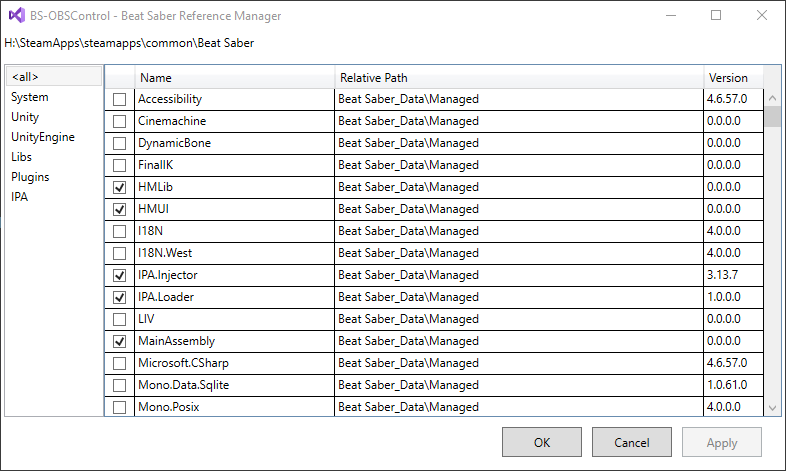The image size is (786, 471).
Task: Click the Beat Saber install path text
Action: [129, 43]
